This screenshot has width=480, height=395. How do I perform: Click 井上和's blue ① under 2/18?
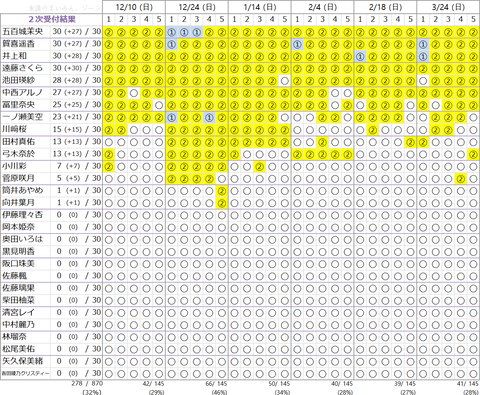(360, 56)
